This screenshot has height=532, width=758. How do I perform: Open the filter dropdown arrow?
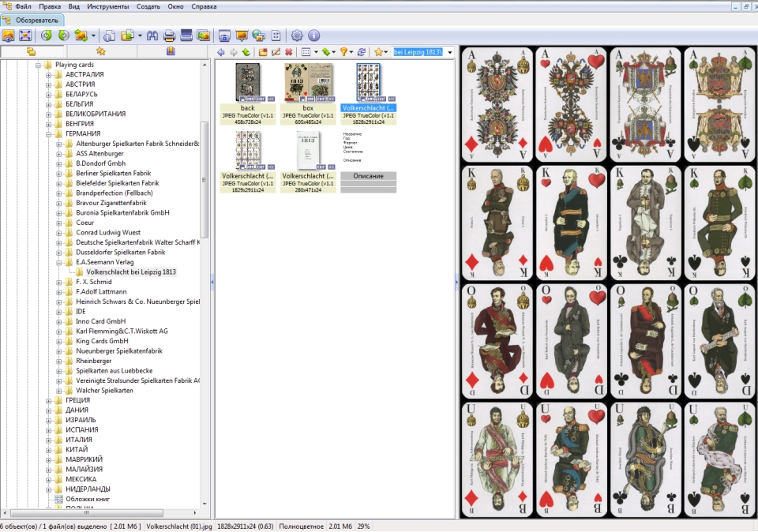(351, 52)
